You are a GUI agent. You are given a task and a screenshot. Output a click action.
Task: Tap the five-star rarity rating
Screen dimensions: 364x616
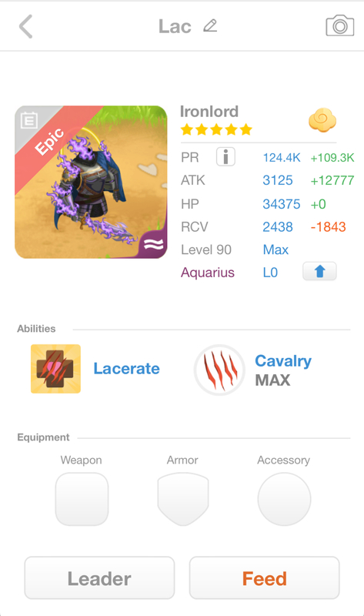pyautogui.click(x=216, y=129)
